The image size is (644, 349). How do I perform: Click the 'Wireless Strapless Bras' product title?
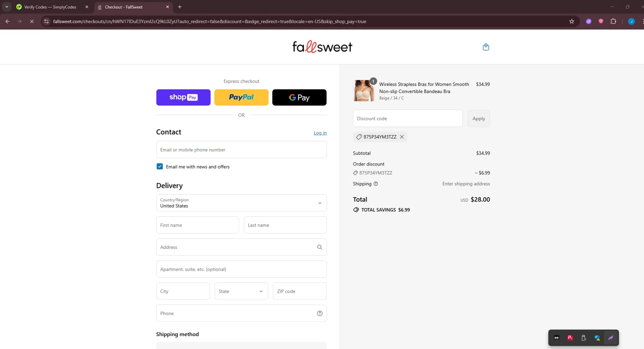pos(424,88)
